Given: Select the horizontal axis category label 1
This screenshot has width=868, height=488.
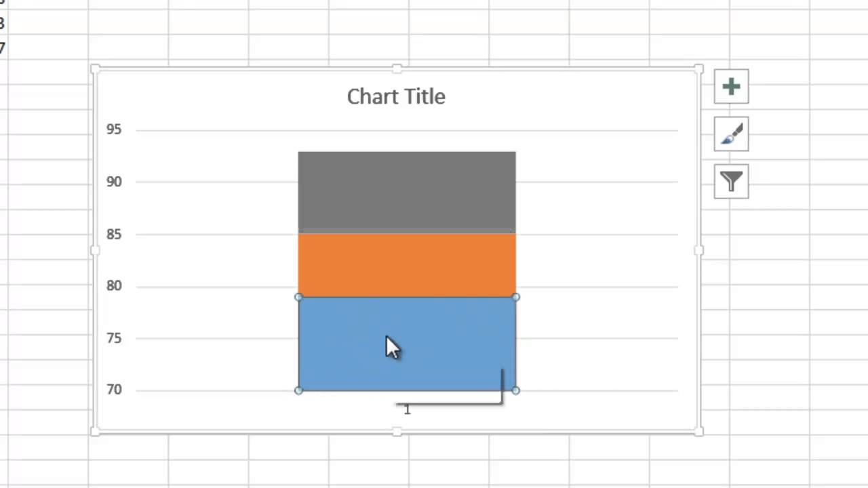Looking at the screenshot, I should tap(407, 410).
